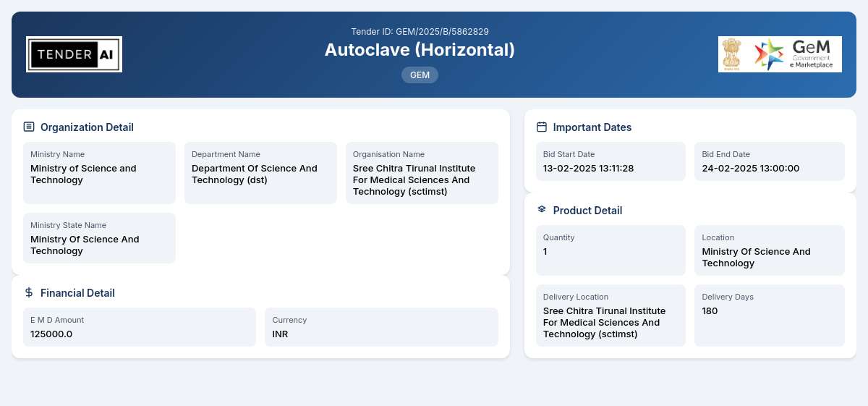The height and width of the screenshot is (406, 868).
Task: Click the E M D Amount label
Action: pyautogui.click(x=57, y=320)
